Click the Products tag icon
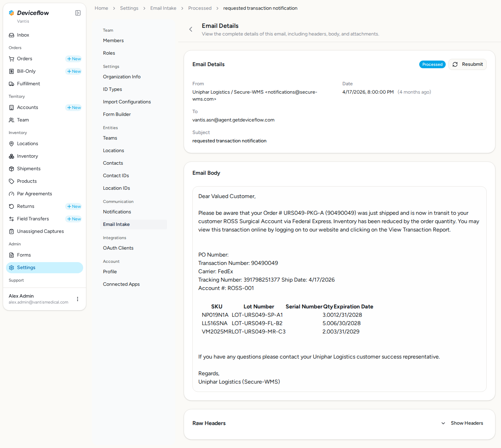Image resolution: width=501 pixels, height=448 pixels. coord(11,181)
